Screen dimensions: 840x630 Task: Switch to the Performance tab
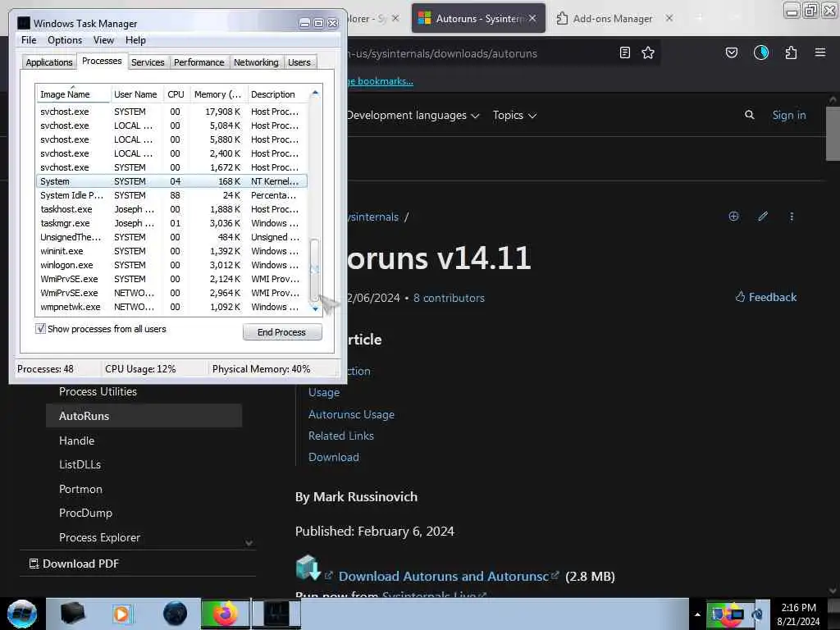point(199,62)
